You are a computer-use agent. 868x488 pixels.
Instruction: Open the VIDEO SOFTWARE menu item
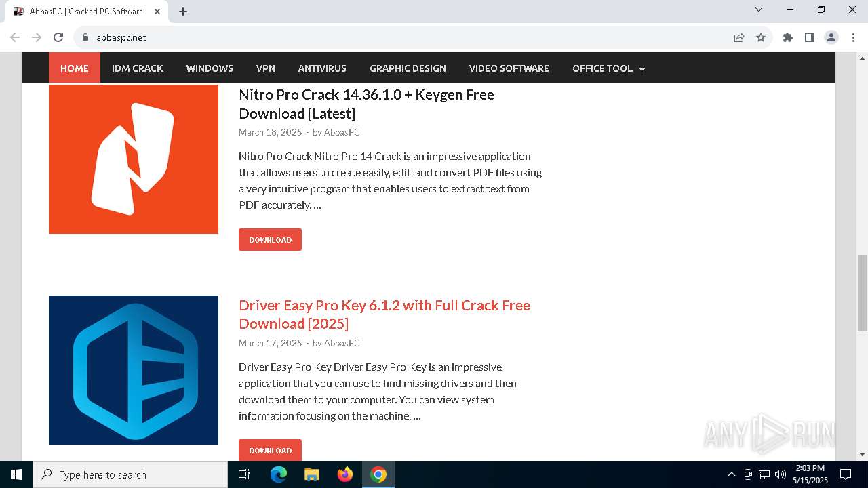pos(509,68)
